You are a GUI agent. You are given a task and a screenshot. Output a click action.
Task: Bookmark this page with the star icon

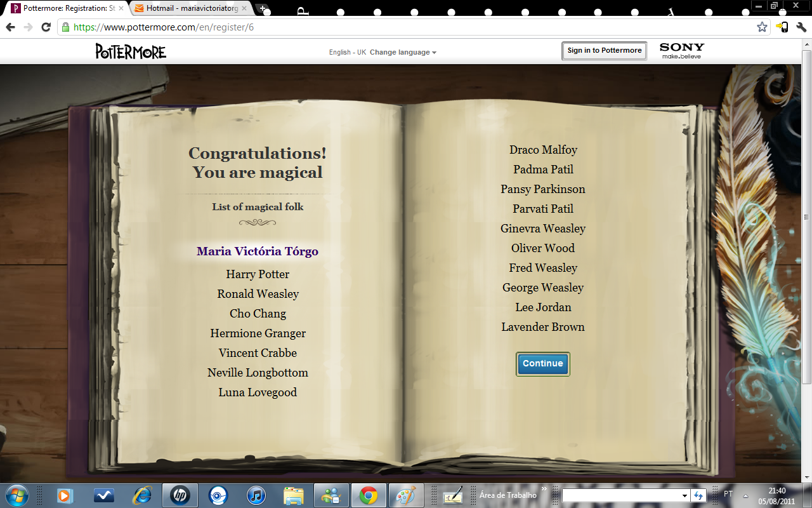coord(763,27)
